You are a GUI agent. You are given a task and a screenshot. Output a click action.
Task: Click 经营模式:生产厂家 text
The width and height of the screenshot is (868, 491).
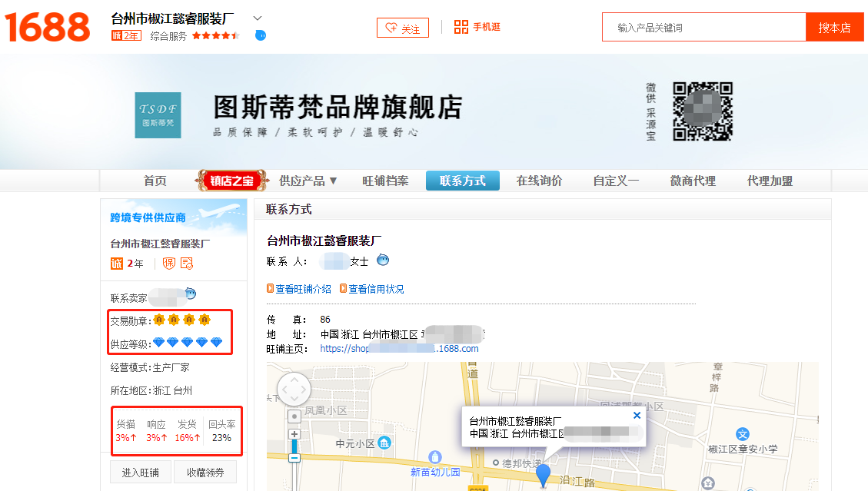click(150, 367)
